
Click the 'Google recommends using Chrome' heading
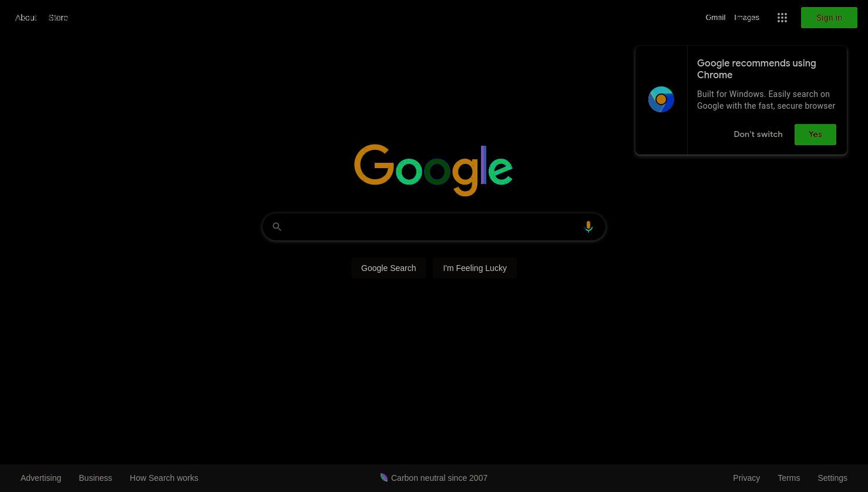click(x=756, y=69)
